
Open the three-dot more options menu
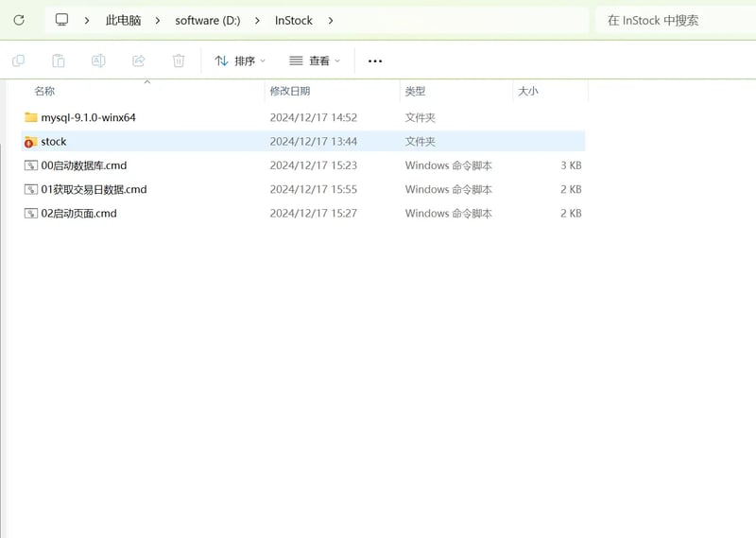click(x=375, y=61)
